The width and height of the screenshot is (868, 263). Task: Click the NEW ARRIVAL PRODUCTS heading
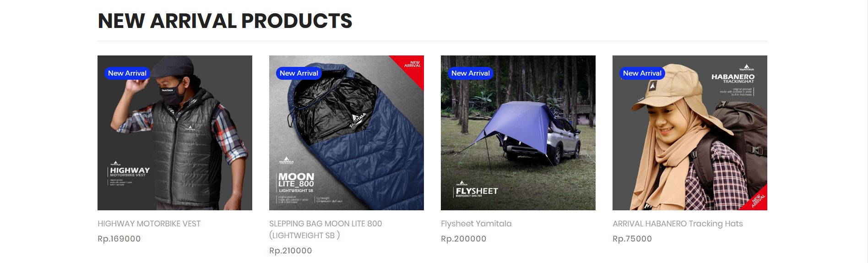pos(225,21)
